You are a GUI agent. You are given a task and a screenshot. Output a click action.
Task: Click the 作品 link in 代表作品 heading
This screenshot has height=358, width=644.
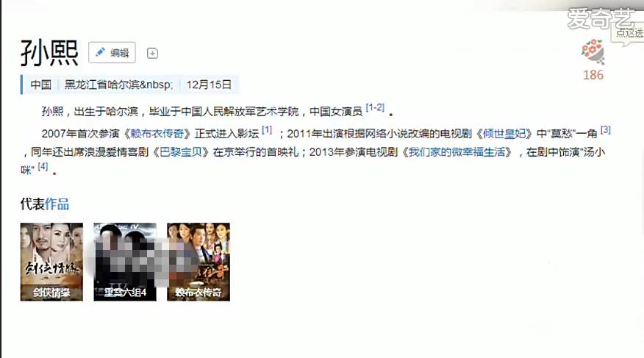57,204
